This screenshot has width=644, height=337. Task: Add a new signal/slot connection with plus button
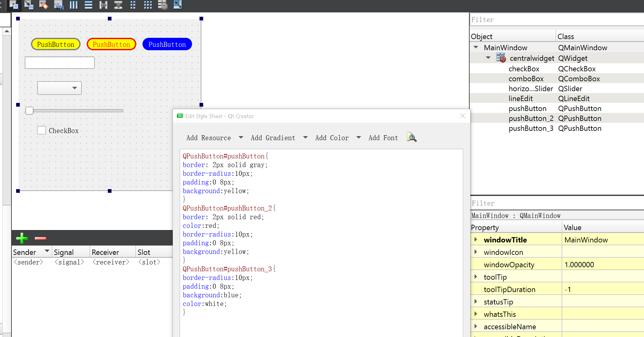(21, 238)
